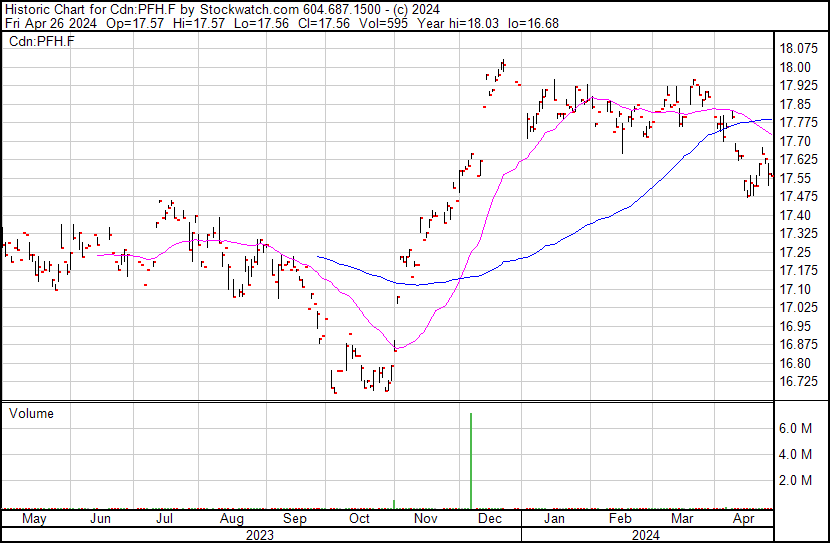830x543 pixels.
Task: Select the 2023 year label
Action: tap(260, 536)
